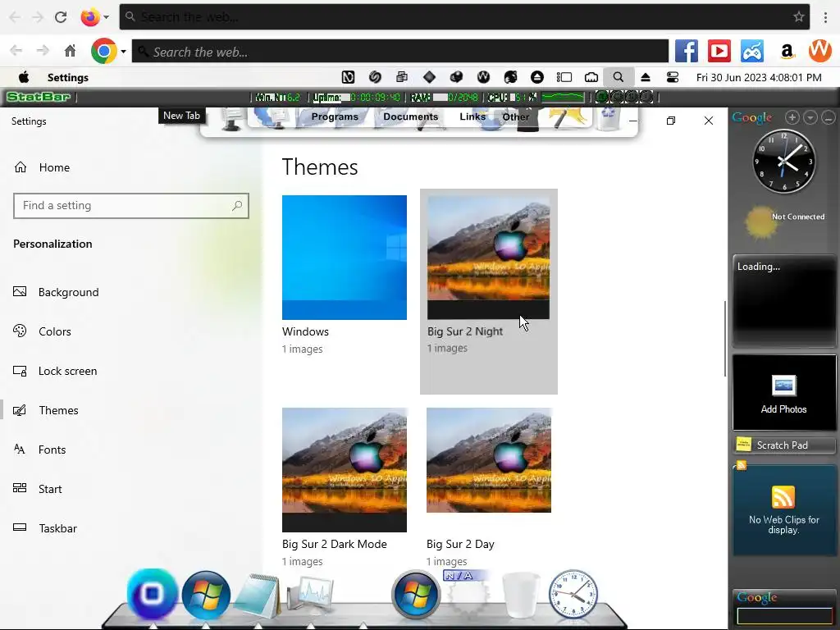This screenshot has width=840, height=630.
Task: Click the Notion N menu bar icon
Action: pos(348,77)
